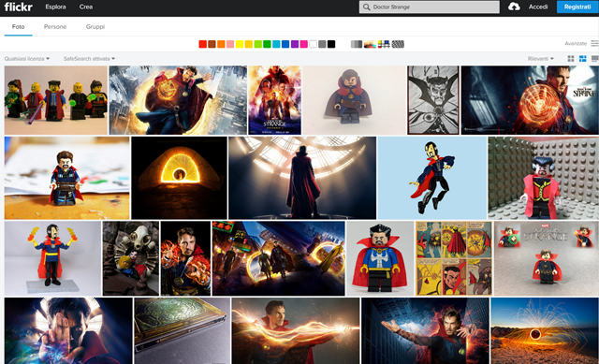The image size is (599, 364).
Task: Open the Qualsiasi licenza dropdown
Action: [x=27, y=58]
